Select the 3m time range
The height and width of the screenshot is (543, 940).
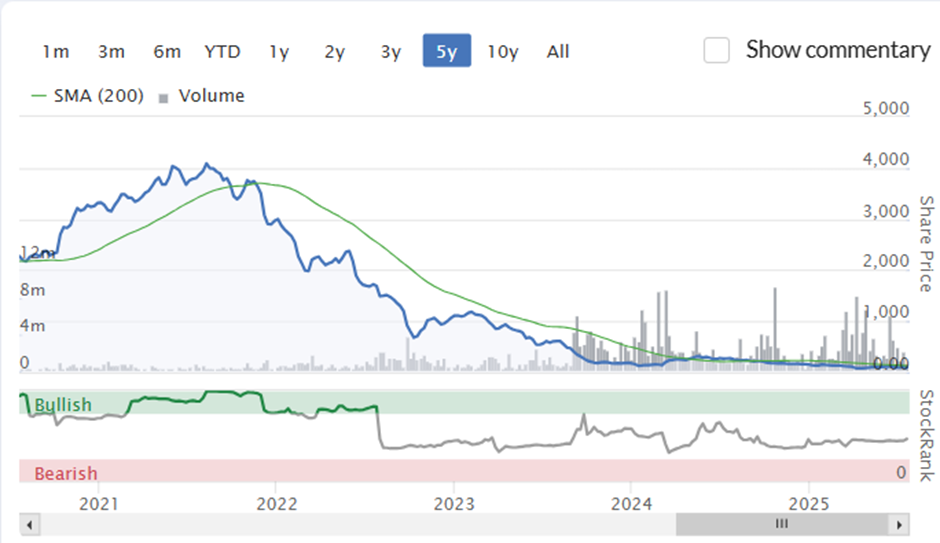[x=112, y=52]
